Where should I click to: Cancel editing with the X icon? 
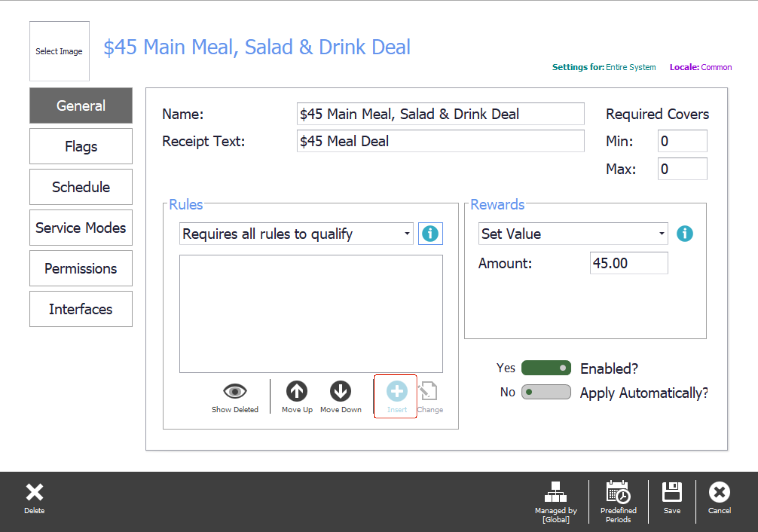pyautogui.click(x=719, y=492)
